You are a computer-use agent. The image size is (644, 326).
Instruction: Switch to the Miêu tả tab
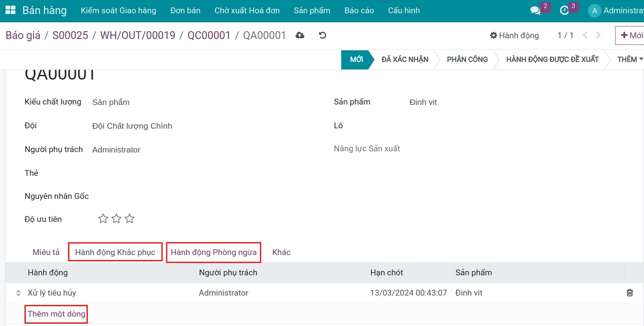pyautogui.click(x=46, y=252)
